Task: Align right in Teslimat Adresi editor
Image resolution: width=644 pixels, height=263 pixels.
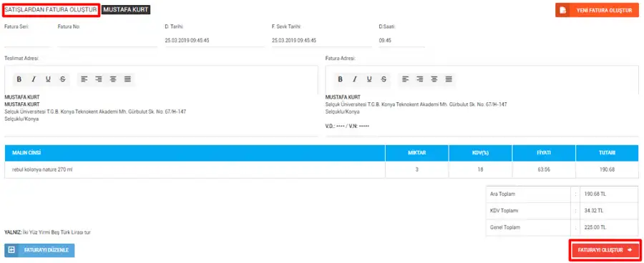Action: point(99,79)
